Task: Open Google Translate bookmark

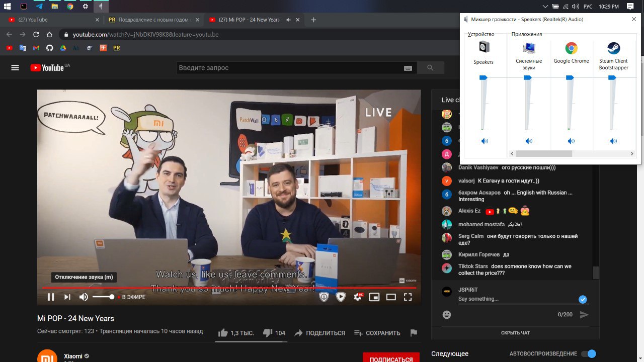Action: tap(22, 48)
